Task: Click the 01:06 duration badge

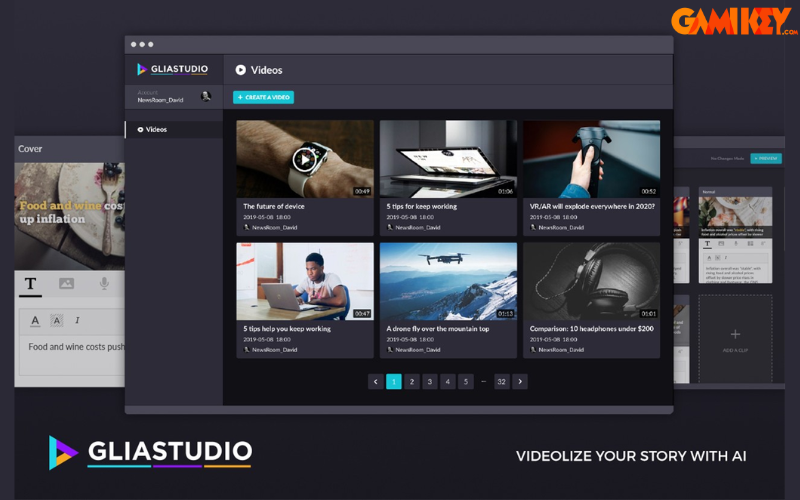Action: [x=506, y=191]
